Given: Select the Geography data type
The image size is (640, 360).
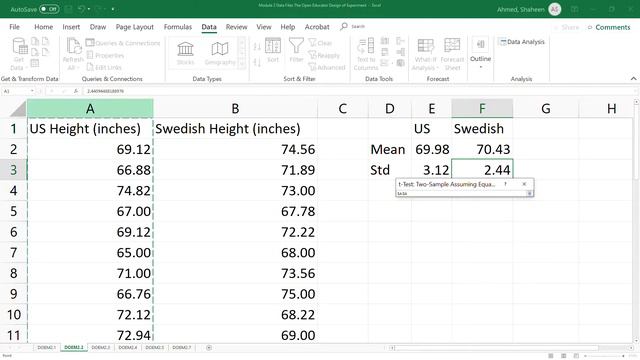Looking at the screenshot, I should 220,53.
